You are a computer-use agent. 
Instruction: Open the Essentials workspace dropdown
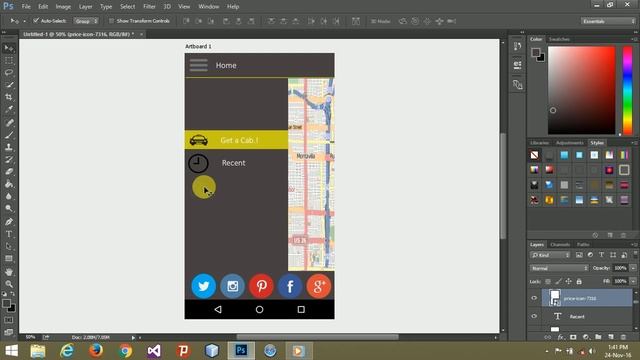(608, 21)
